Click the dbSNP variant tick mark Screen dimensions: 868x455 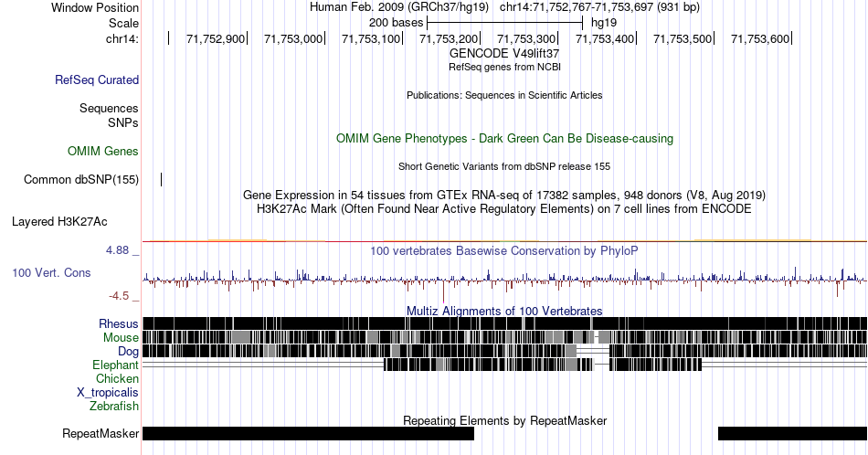162,179
